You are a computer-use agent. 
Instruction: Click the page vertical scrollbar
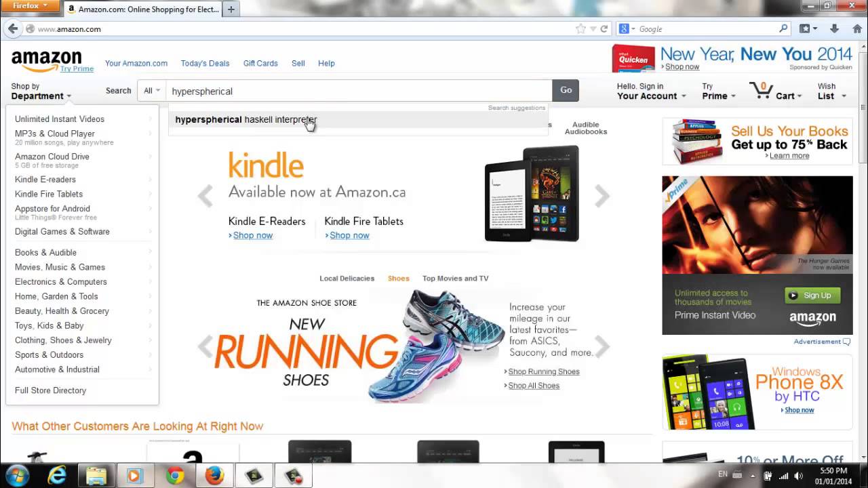point(863,251)
